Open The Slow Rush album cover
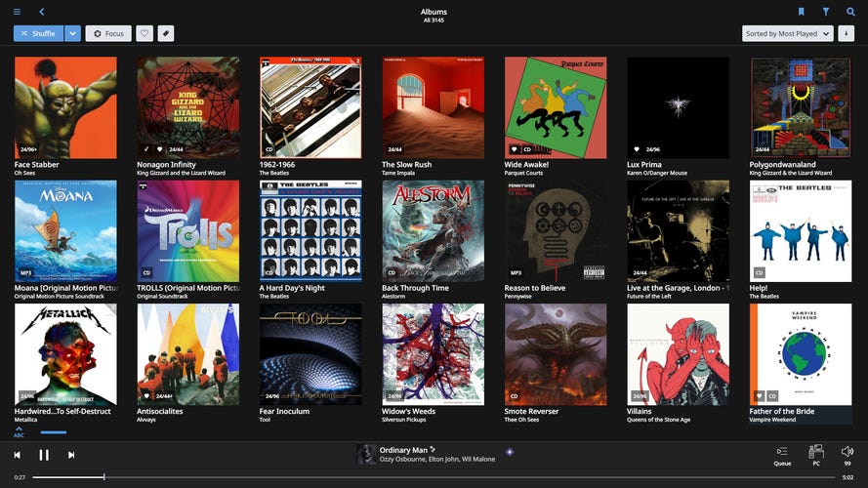Screen dimensions: 868x488 click(x=433, y=108)
